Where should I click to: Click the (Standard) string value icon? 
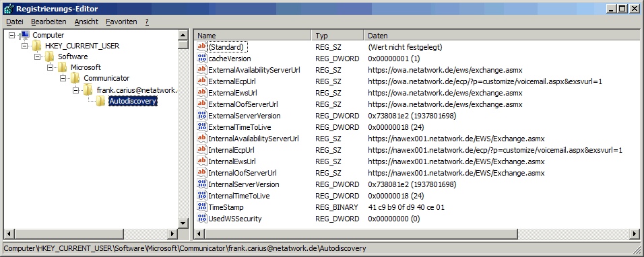[202, 46]
